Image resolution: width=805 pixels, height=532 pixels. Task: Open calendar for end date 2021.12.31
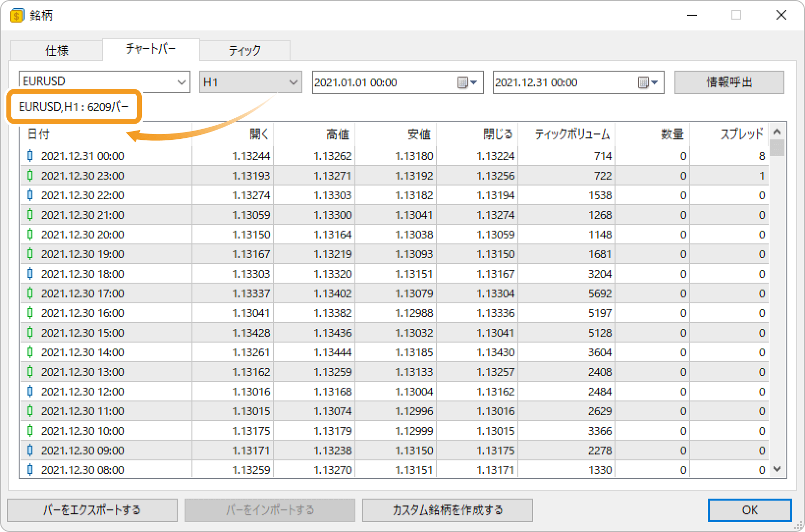[648, 82]
